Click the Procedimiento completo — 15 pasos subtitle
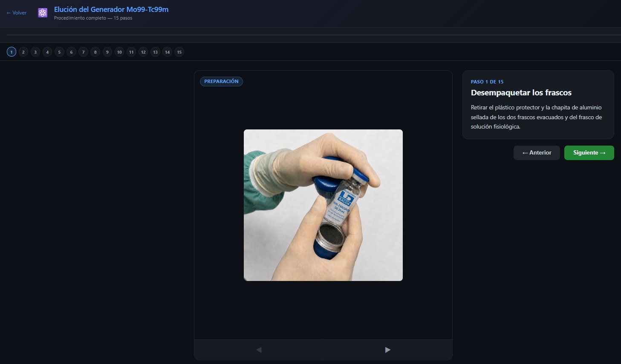 pos(93,18)
